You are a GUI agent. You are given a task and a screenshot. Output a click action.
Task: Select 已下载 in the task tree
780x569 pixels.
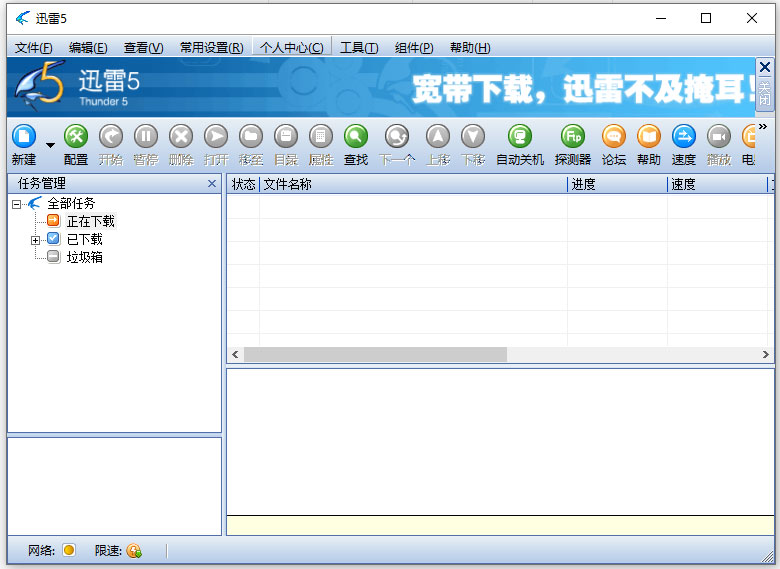tap(85, 240)
